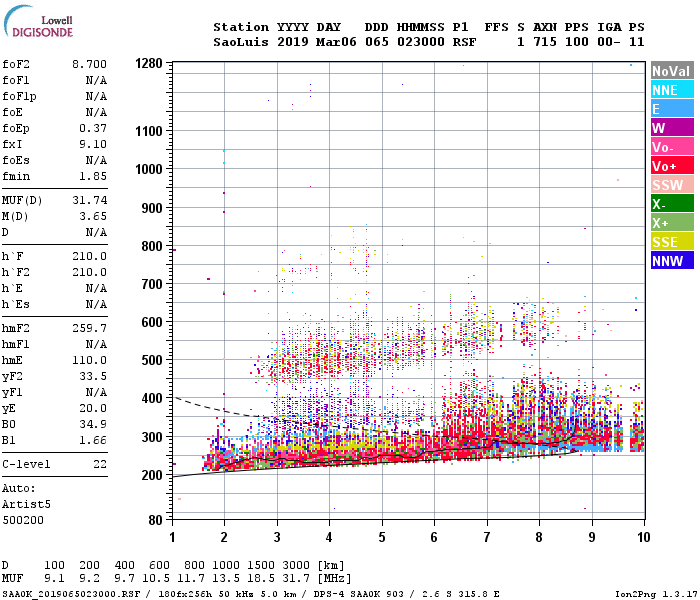Select the E blue legend swatch
The image size is (700, 600).
tap(672, 109)
